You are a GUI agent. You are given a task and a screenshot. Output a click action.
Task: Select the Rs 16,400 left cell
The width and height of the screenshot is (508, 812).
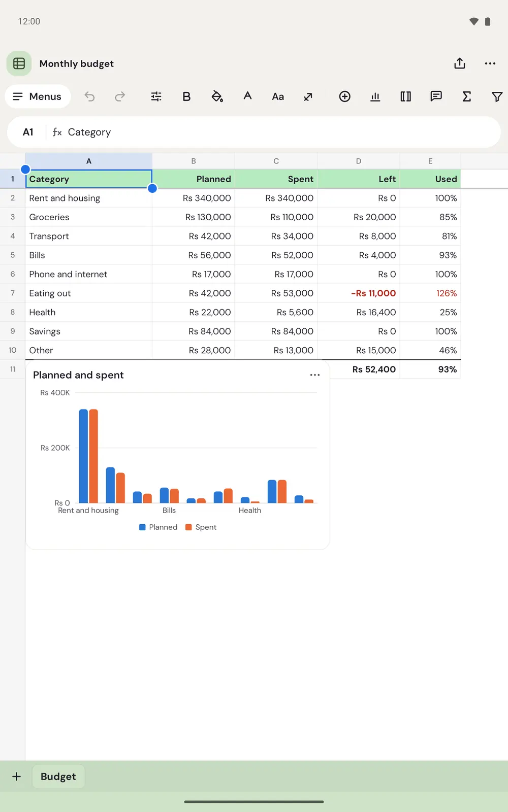click(359, 312)
